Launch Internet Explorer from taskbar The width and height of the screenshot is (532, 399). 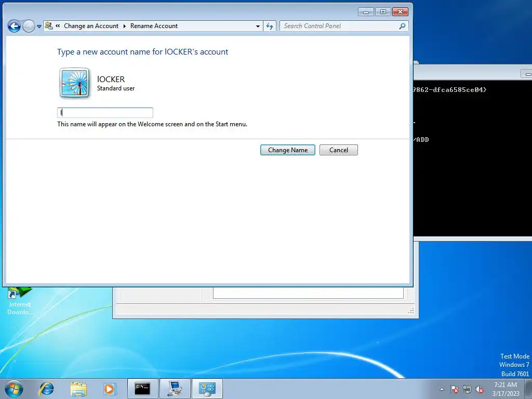46,389
